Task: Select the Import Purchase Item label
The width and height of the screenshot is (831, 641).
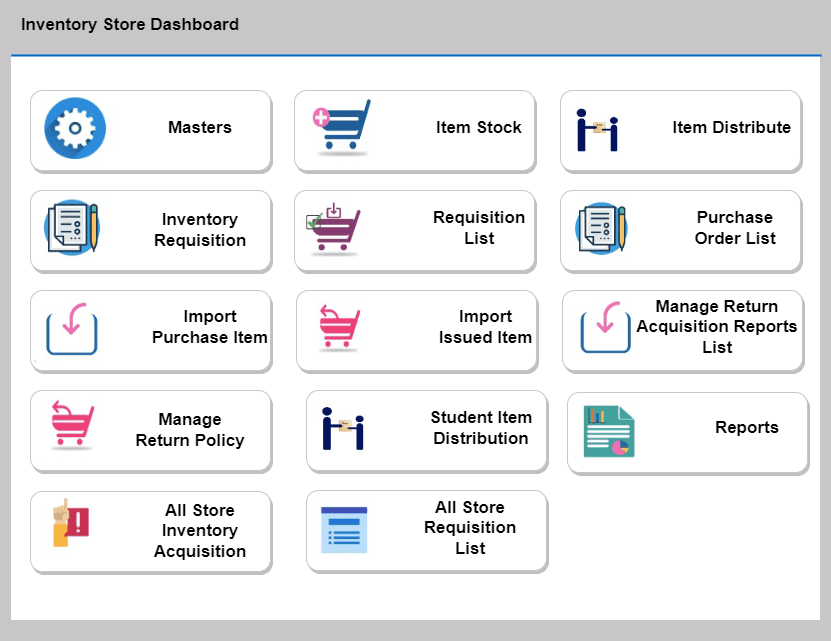Action: pyautogui.click(x=209, y=327)
